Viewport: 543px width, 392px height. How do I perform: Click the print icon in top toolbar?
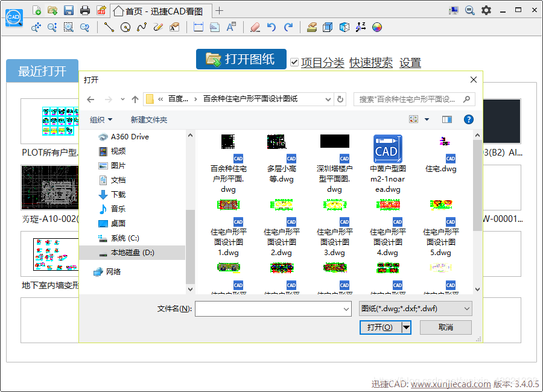pos(85,10)
